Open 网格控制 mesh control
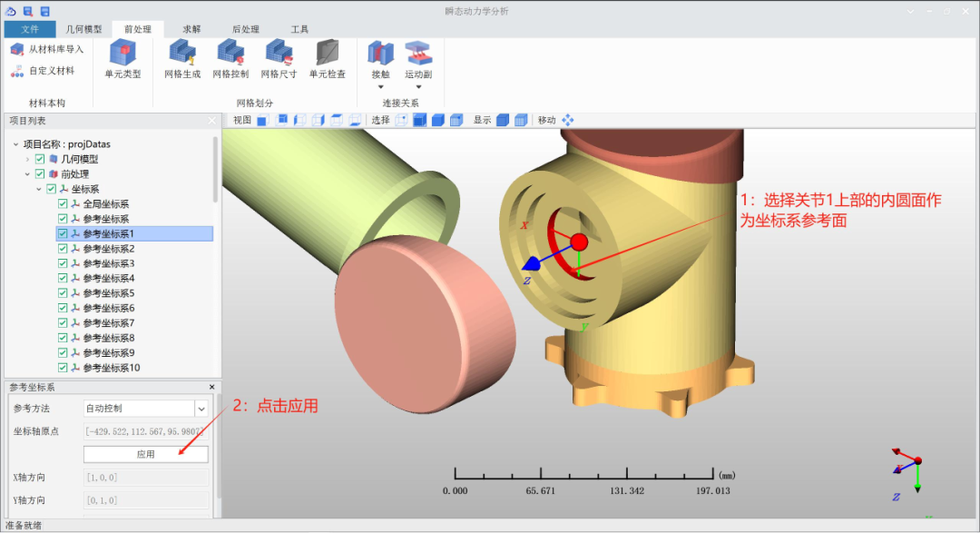 coord(230,59)
